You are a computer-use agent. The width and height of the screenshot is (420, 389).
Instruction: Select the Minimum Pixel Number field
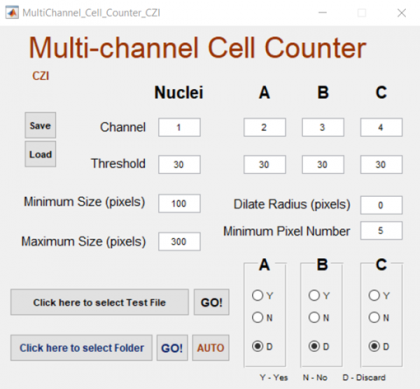pos(381,230)
